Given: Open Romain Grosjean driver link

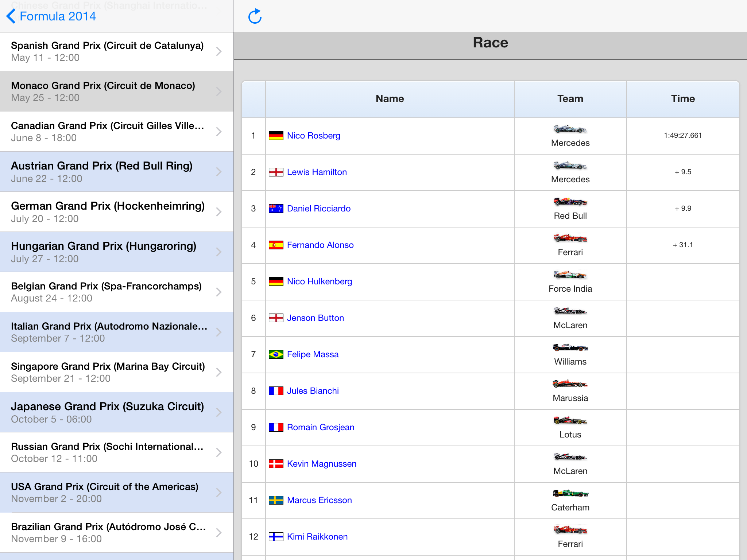Looking at the screenshot, I should (x=321, y=427).
